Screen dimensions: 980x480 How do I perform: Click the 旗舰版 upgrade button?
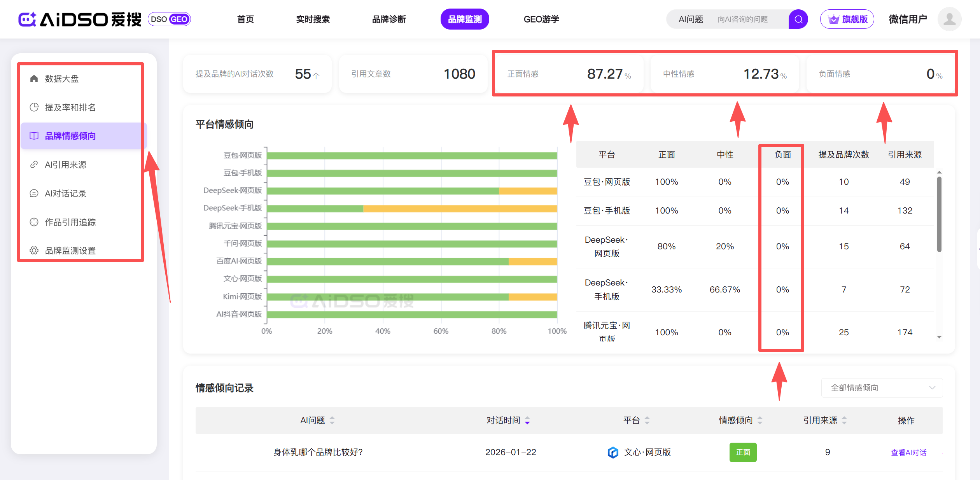pyautogui.click(x=847, y=19)
